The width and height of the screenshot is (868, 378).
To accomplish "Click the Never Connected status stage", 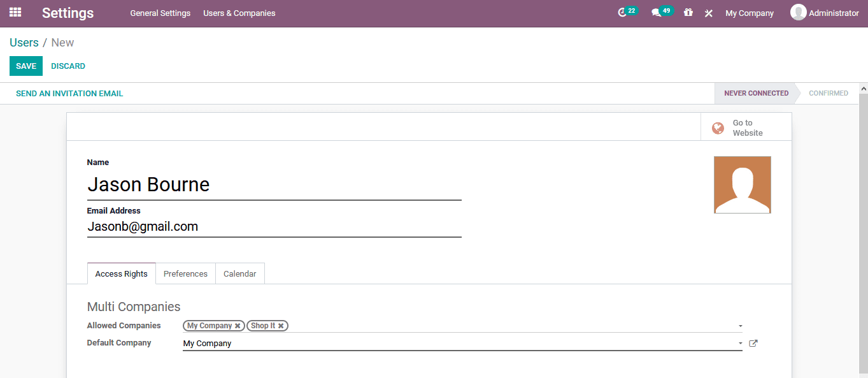I will [x=756, y=93].
